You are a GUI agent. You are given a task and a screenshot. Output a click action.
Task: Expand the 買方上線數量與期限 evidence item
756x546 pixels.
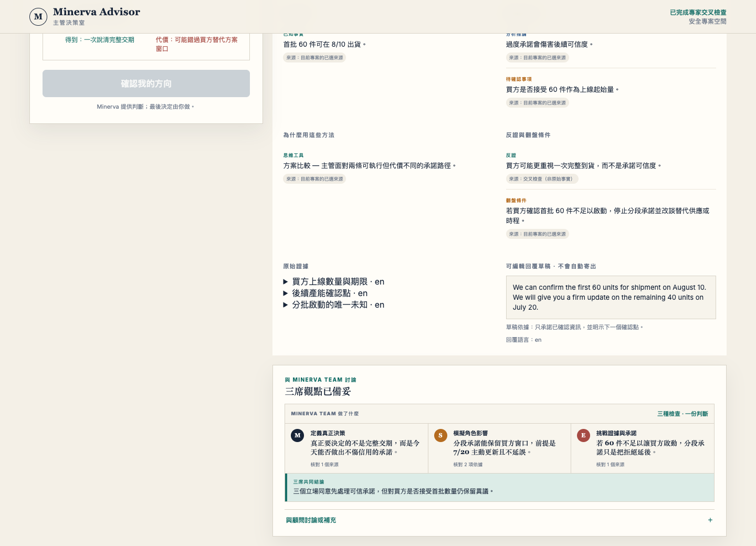click(x=334, y=282)
